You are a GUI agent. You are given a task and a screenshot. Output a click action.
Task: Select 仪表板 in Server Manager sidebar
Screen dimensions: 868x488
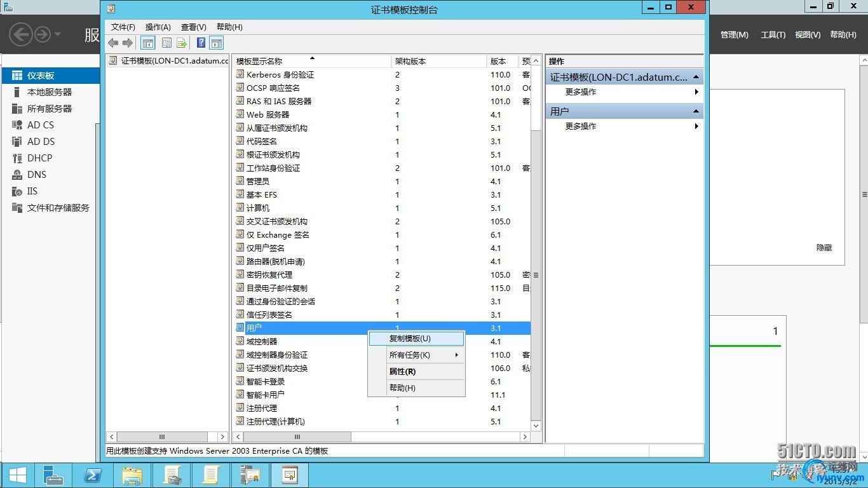pyautogui.click(x=51, y=76)
